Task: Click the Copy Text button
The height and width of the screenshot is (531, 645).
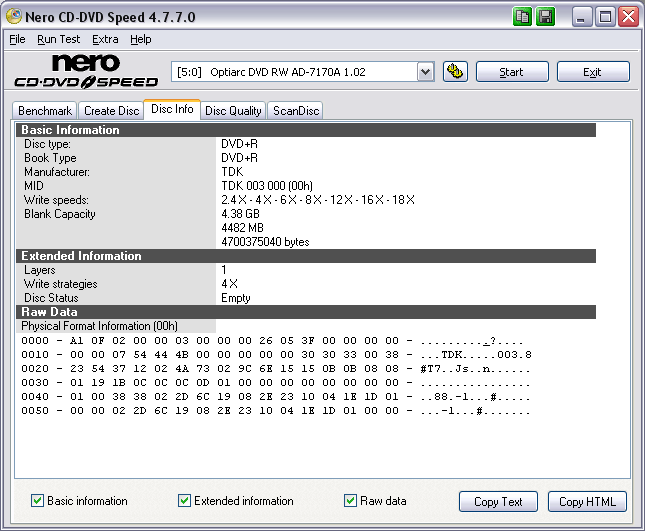Action: click(498, 501)
